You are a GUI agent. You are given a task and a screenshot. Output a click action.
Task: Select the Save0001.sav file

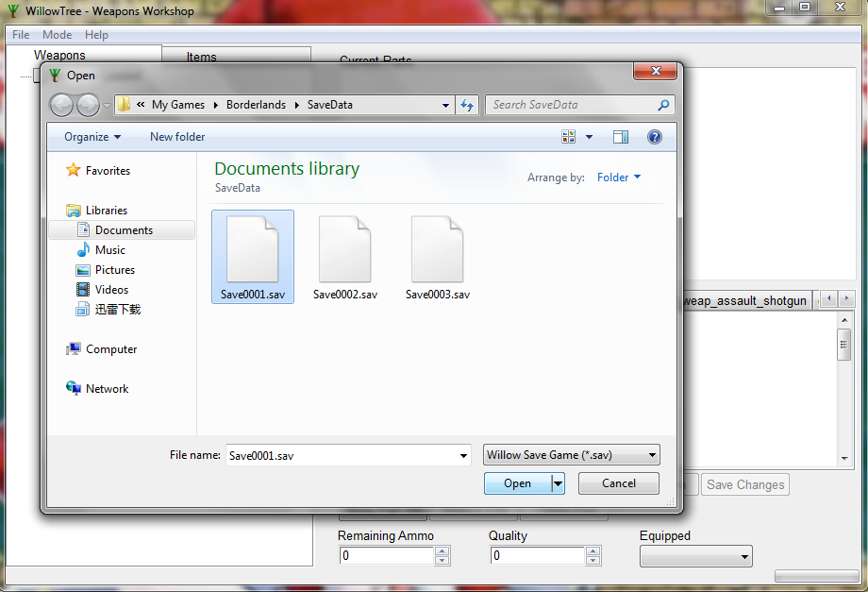point(253,257)
